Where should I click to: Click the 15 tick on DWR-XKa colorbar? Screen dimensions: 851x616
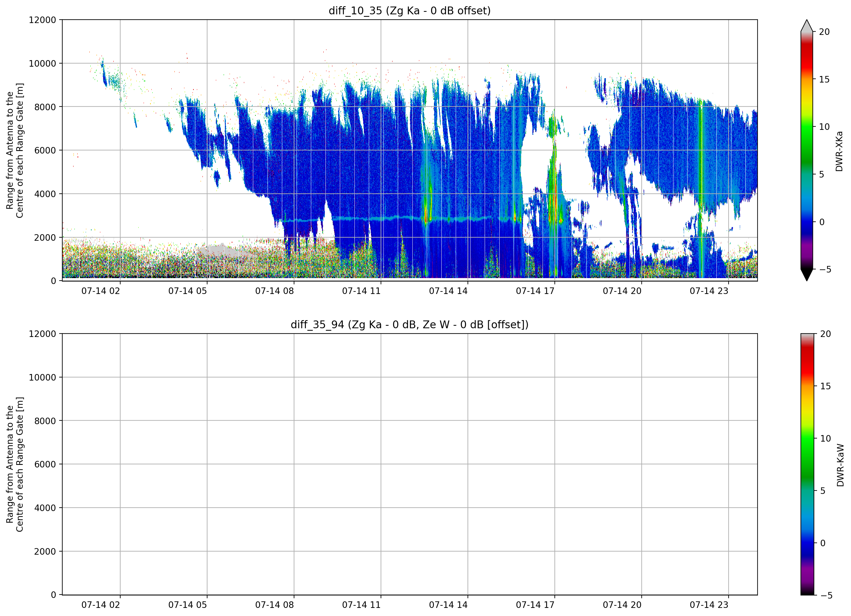pyautogui.click(x=824, y=79)
